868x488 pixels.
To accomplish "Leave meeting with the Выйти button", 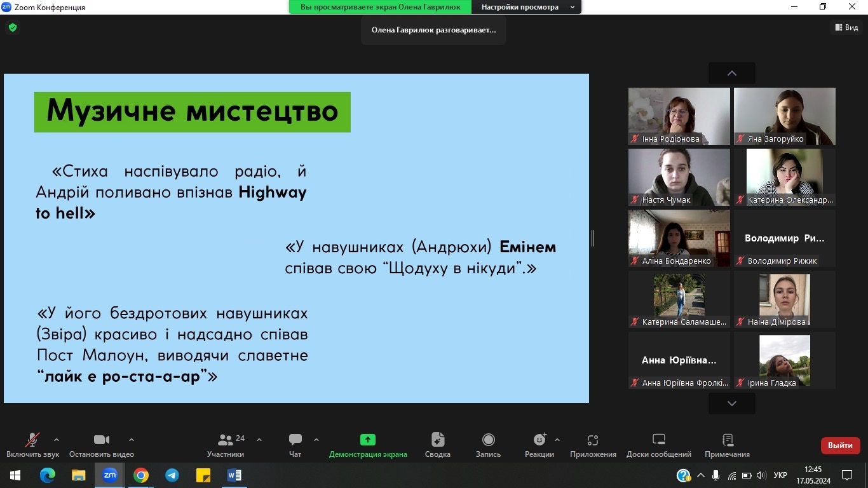I will pyautogui.click(x=840, y=445).
